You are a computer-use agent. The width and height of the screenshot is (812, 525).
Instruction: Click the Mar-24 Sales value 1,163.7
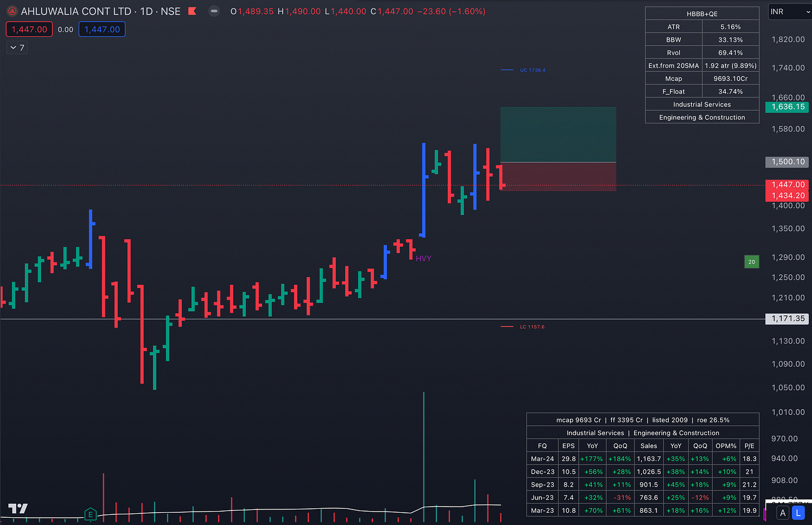point(649,459)
